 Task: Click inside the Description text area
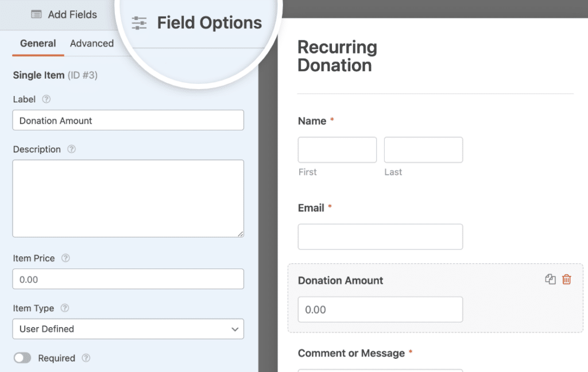[x=128, y=198]
